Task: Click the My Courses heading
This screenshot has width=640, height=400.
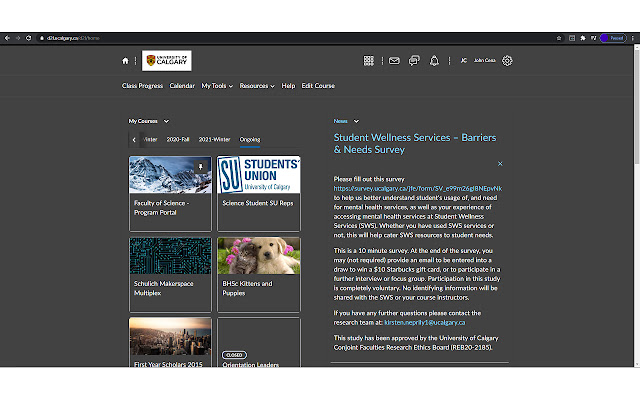Action: [x=143, y=121]
